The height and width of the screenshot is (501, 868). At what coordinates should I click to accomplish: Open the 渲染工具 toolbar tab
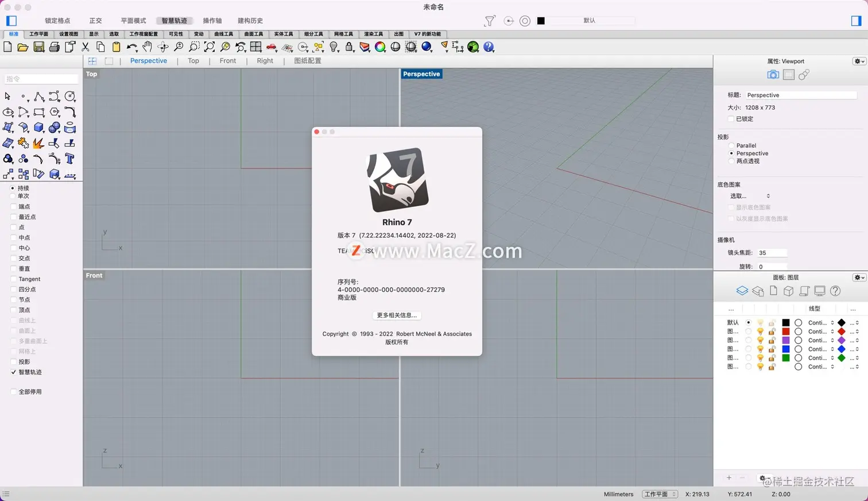tap(373, 34)
